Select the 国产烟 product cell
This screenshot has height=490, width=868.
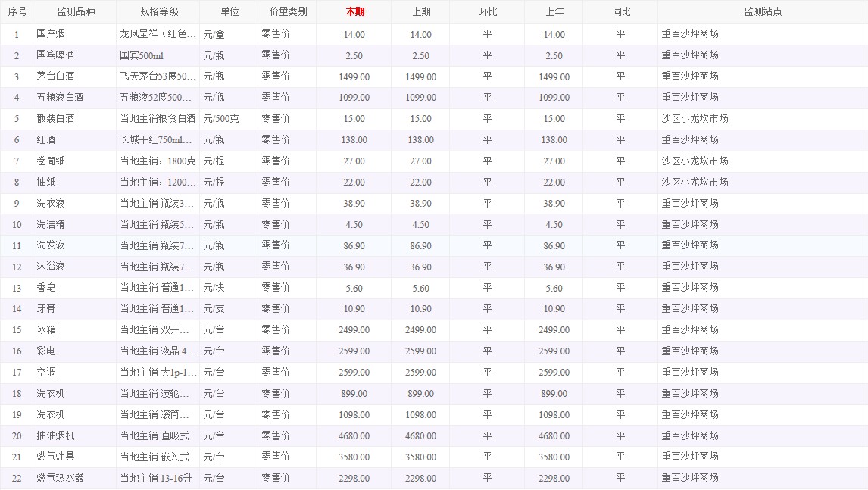[75, 34]
